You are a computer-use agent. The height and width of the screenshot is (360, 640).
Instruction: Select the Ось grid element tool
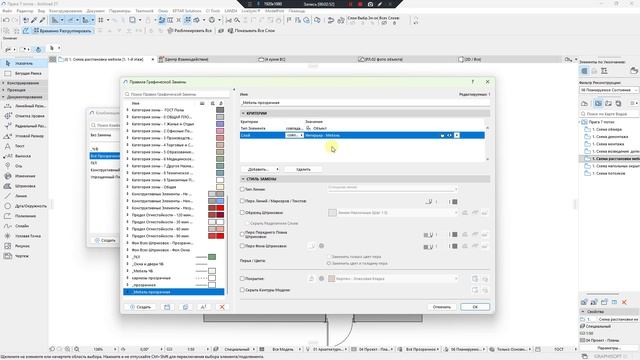pos(24,166)
